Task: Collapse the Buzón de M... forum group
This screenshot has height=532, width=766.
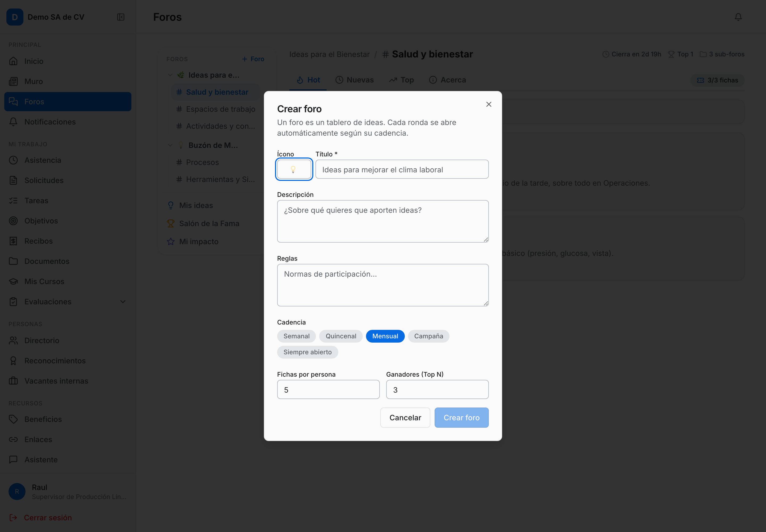Action: 170,145
